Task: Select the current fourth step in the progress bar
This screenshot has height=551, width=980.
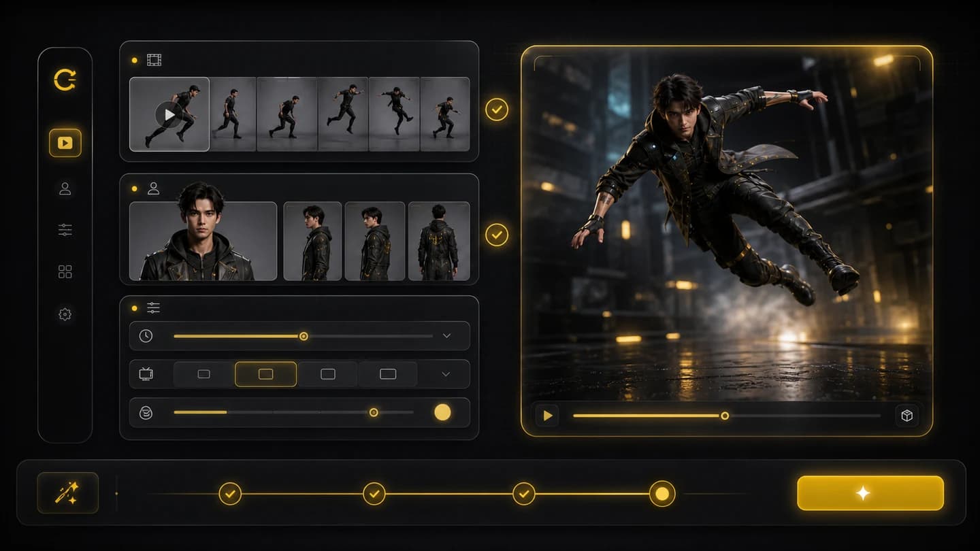Action: click(x=662, y=494)
